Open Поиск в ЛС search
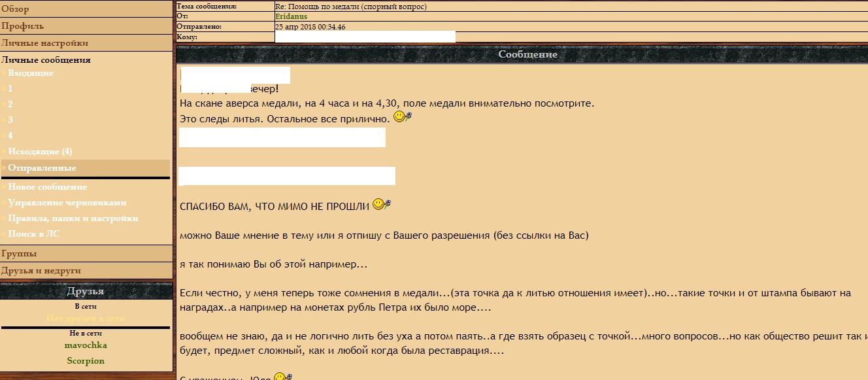 coord(34,234)
